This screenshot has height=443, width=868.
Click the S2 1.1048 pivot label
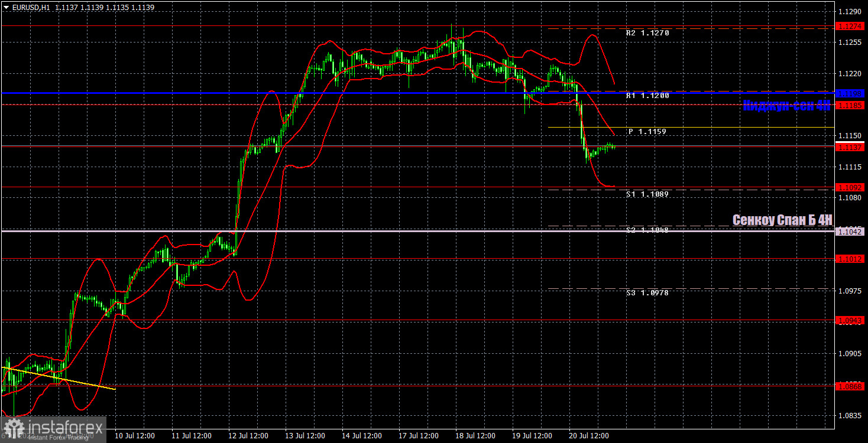pyautogui.click(x=647, y=230)
